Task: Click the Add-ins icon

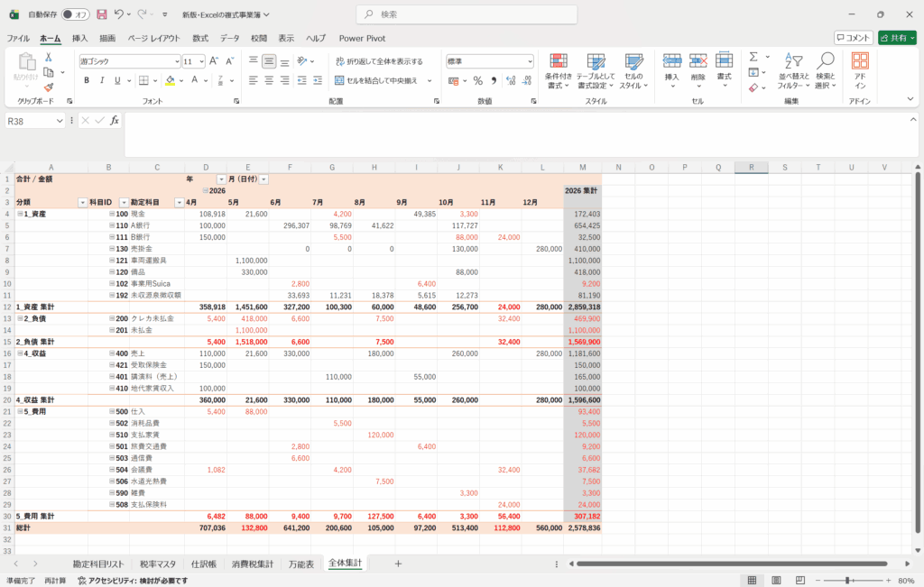Action: [x=860, y=69]
